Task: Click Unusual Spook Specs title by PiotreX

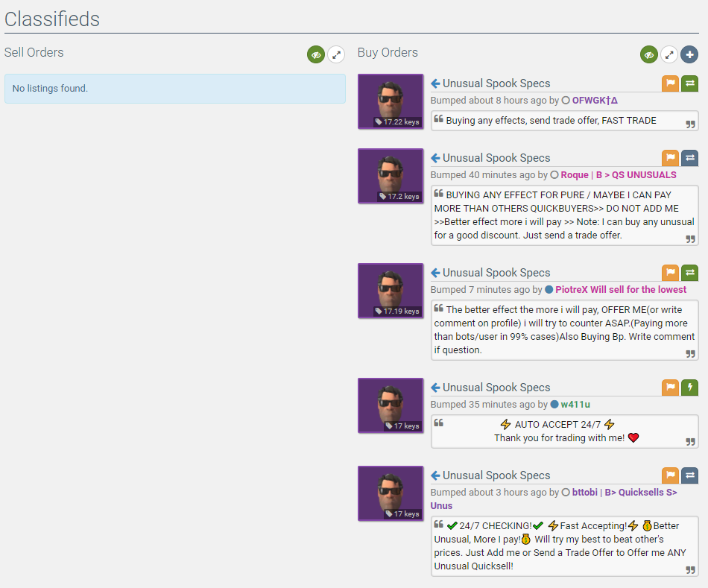Action: coord(496,273)
